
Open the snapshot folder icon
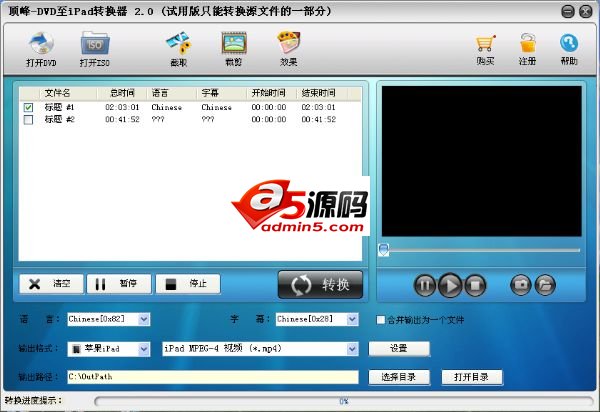pyautogui.click(x=545, y=285)
